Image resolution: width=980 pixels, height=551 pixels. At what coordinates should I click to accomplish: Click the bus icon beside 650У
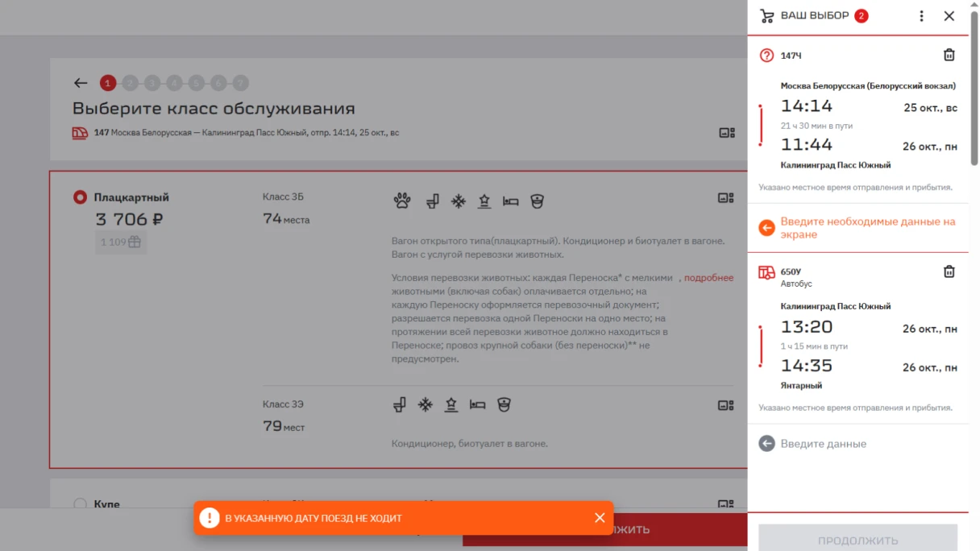coord(767,272)
